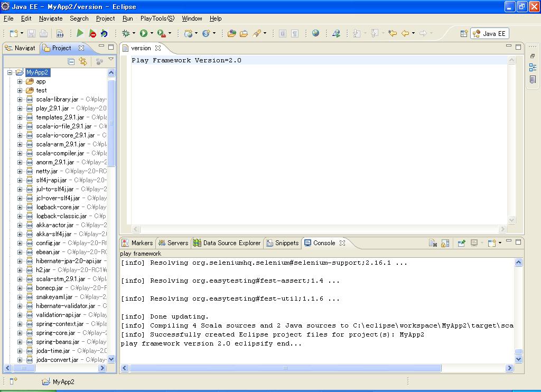Switch to the Snippets tab

point(283,243)
